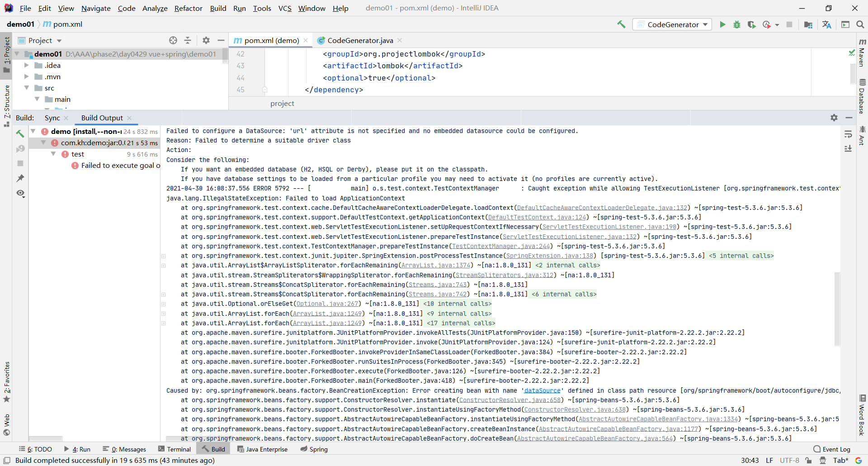Toggle tool window bars icon in status bar
The width and height of the screenshot is (868, 466).
(7, 461)
